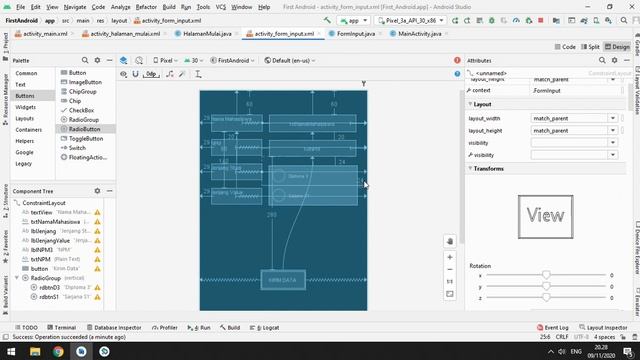Toggle orientation for preview icon

139,60
